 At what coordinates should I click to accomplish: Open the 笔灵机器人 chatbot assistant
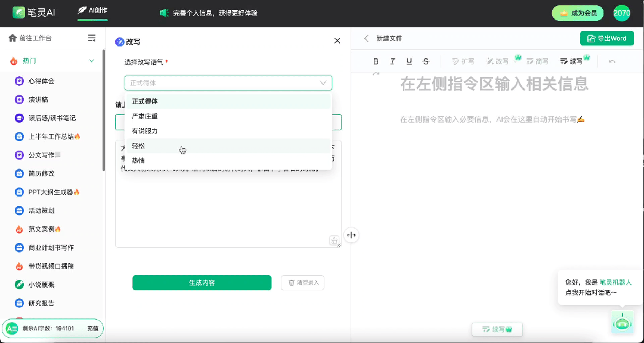point(622,322)
